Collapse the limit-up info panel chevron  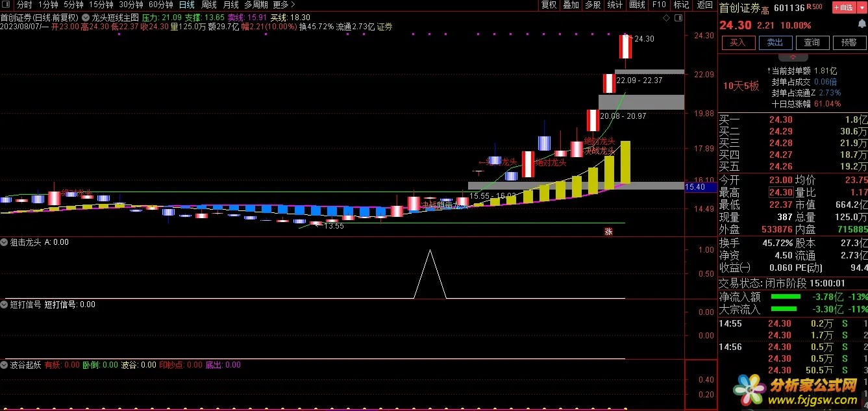[793, 57]
